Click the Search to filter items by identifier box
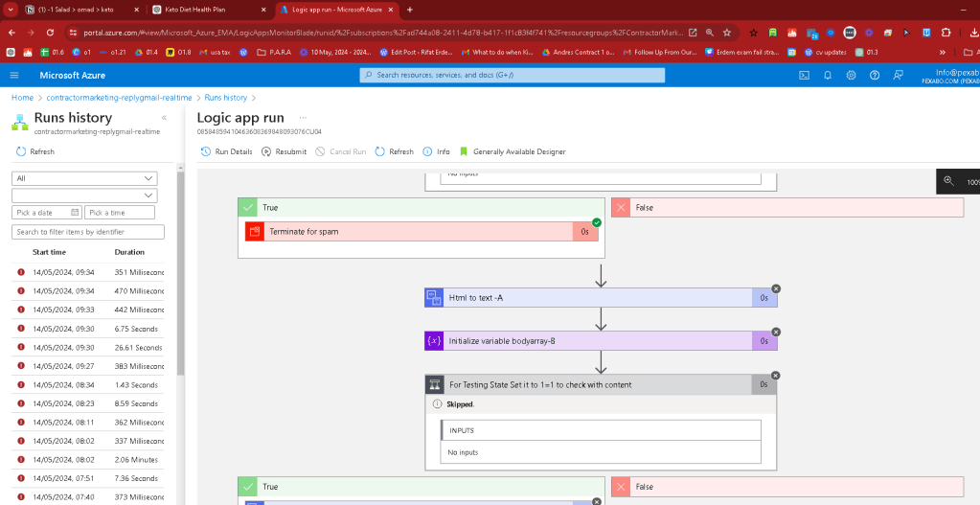Viewport: 980px width, 505px height. tap(88, 232)
